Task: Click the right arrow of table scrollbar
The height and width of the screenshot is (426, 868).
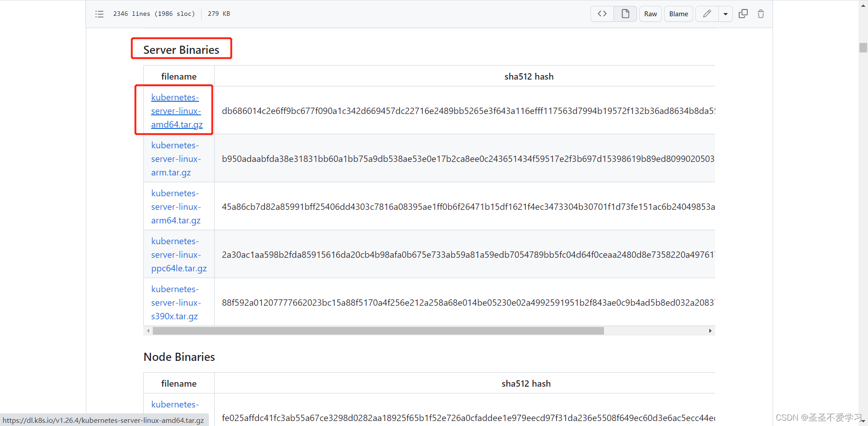Action: pyautogui.click(x=710, y=331)
